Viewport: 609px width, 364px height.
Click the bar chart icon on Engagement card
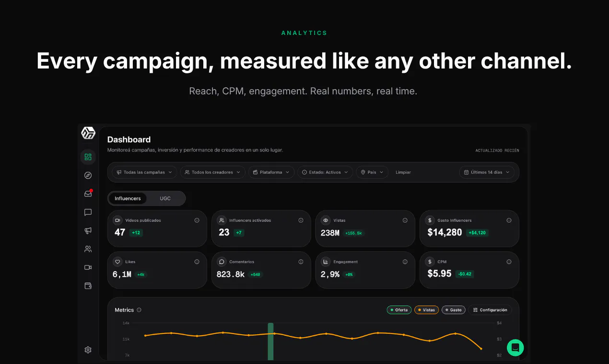(x=326, y=262)
